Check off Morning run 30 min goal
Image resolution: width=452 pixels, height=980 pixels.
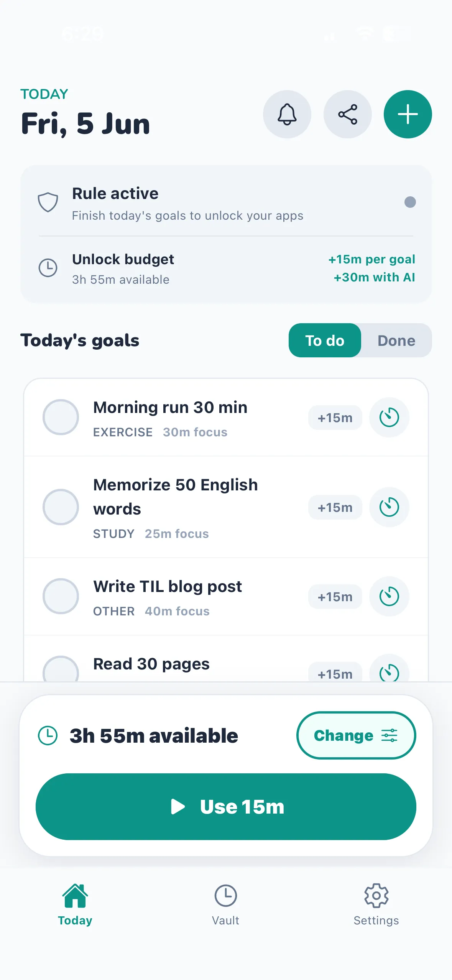(x=61, y=417)
